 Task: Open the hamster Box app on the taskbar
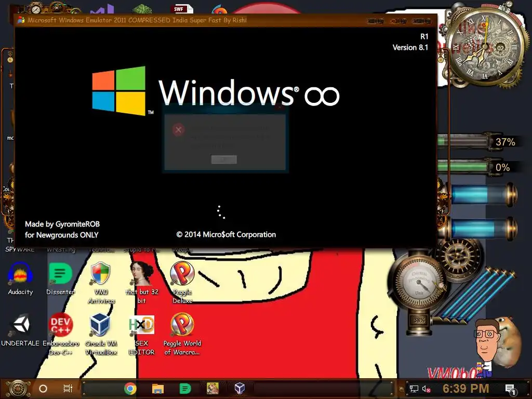click(212, 388)
